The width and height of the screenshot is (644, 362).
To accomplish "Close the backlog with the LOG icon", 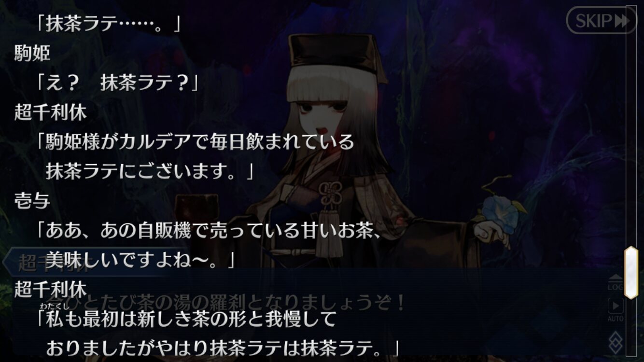I will click(616, 282).
